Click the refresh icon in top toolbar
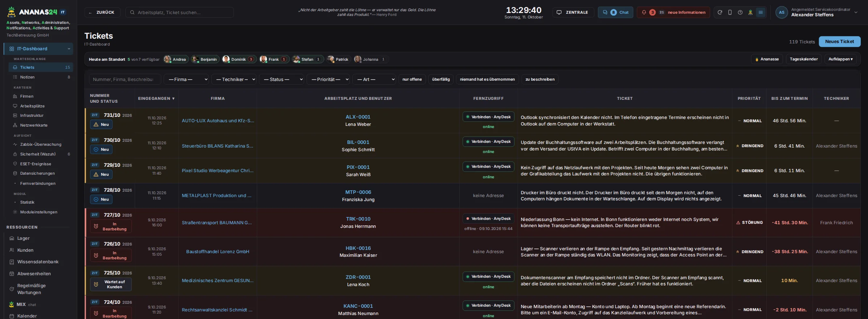The height and width of the screenshot is (319, 868). click(x=720, y=12)
